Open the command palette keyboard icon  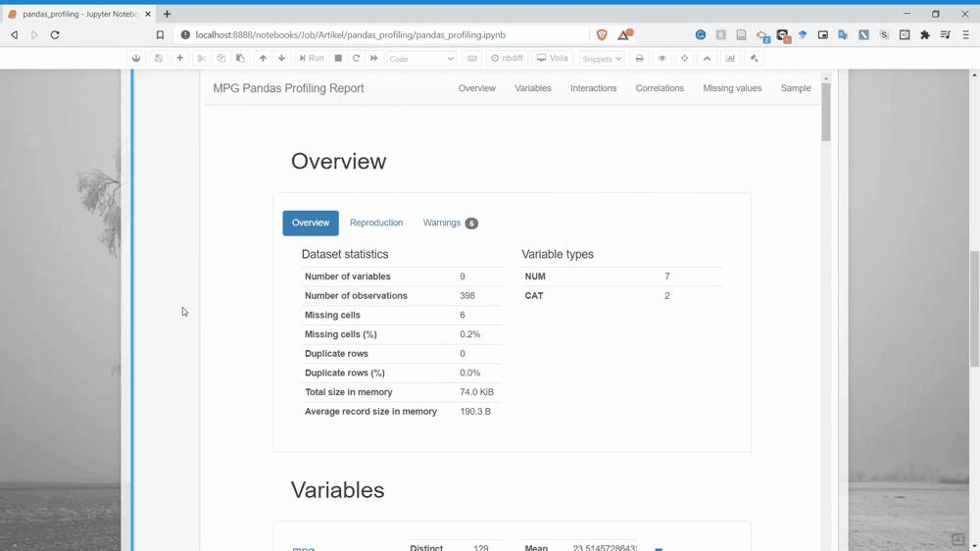tap(472, 58)
